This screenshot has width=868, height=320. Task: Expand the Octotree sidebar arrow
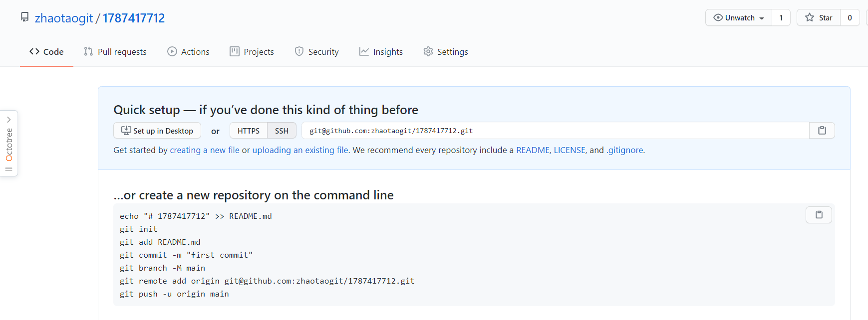[8, 120]
